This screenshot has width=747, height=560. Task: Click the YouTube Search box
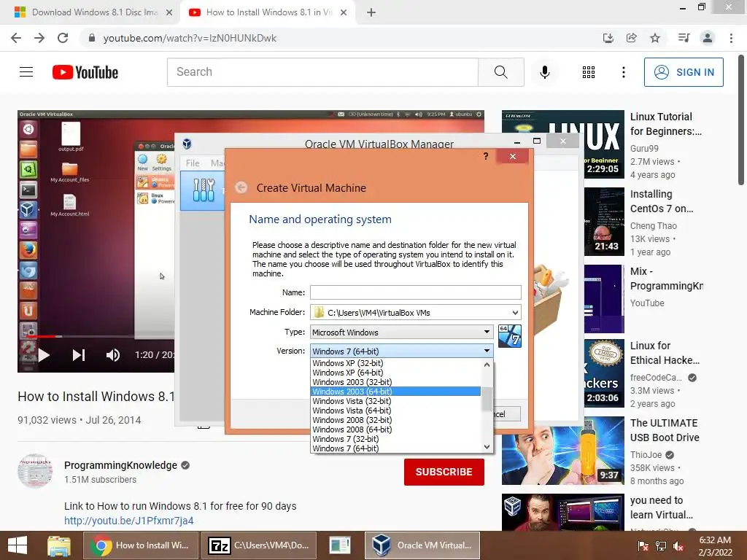pyautogui.click(x=322, y=72)
